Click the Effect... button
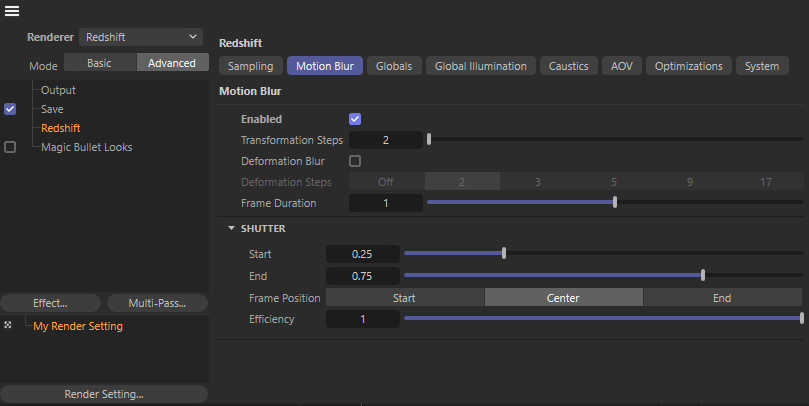809x406 pixels. point(50,303)
